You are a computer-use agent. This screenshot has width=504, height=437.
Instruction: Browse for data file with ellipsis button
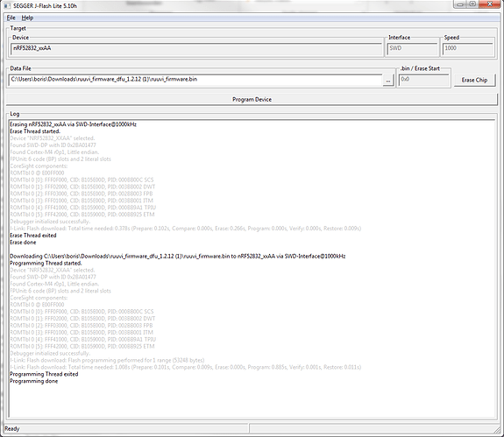(x=388, y=81)
